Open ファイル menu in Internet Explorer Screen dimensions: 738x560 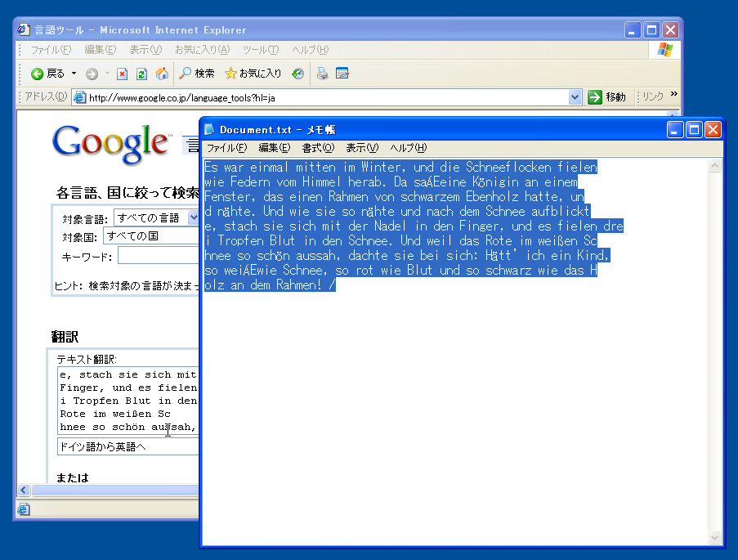(x=51, y=49)
